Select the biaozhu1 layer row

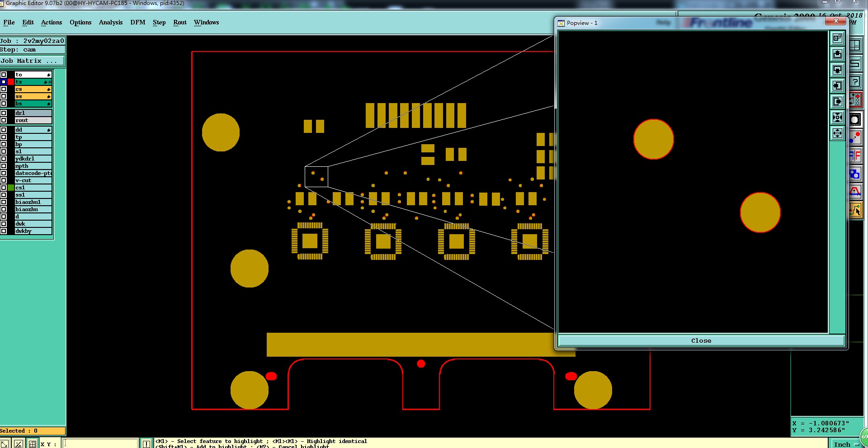pyautogui.click(x=33, y=202)
